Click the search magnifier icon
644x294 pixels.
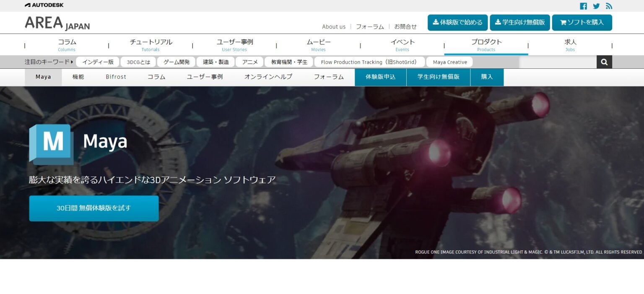pos(604,62)
